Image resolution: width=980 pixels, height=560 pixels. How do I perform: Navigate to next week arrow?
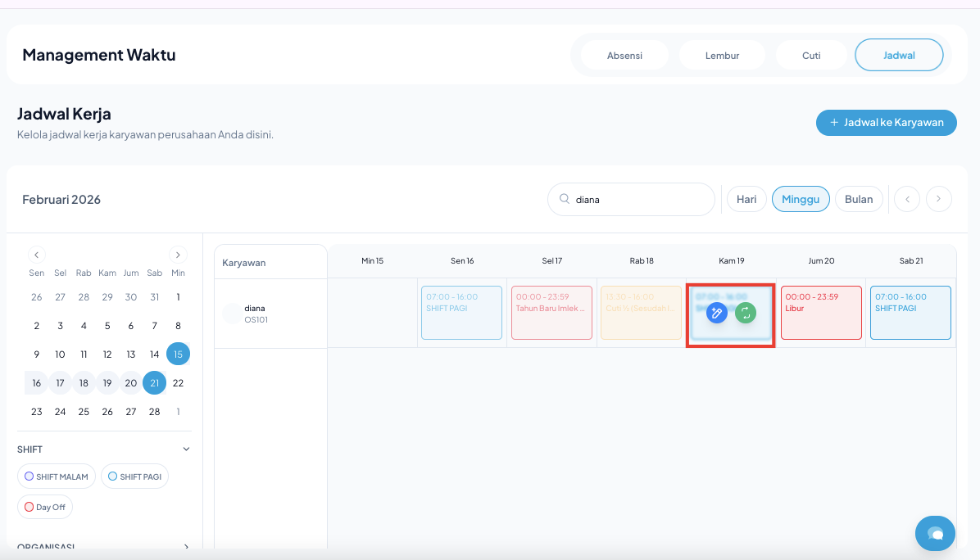939,199
